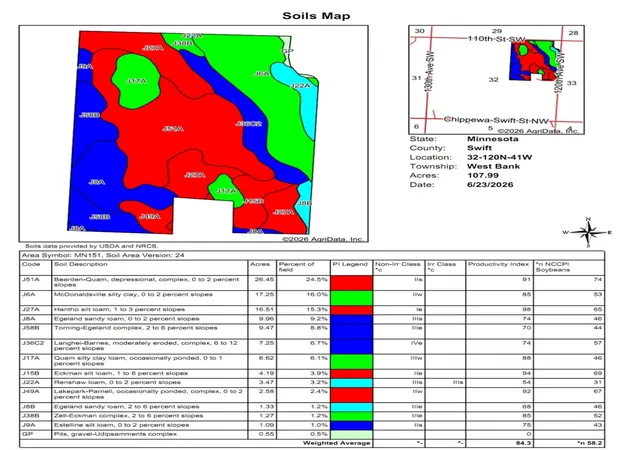Click the Soil Description column header
This screenshot has width=640, height=450.
tap(80, 264)
